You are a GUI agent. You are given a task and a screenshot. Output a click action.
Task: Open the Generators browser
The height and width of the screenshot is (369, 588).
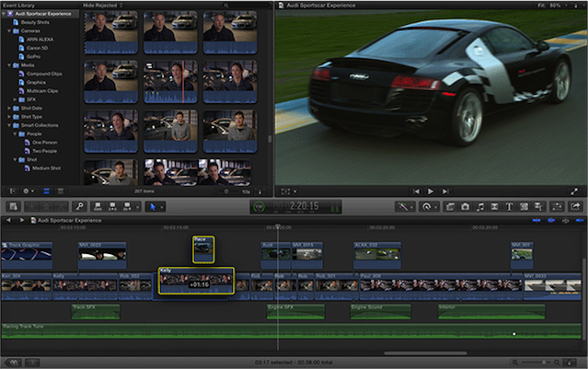[x=525, y=207]
